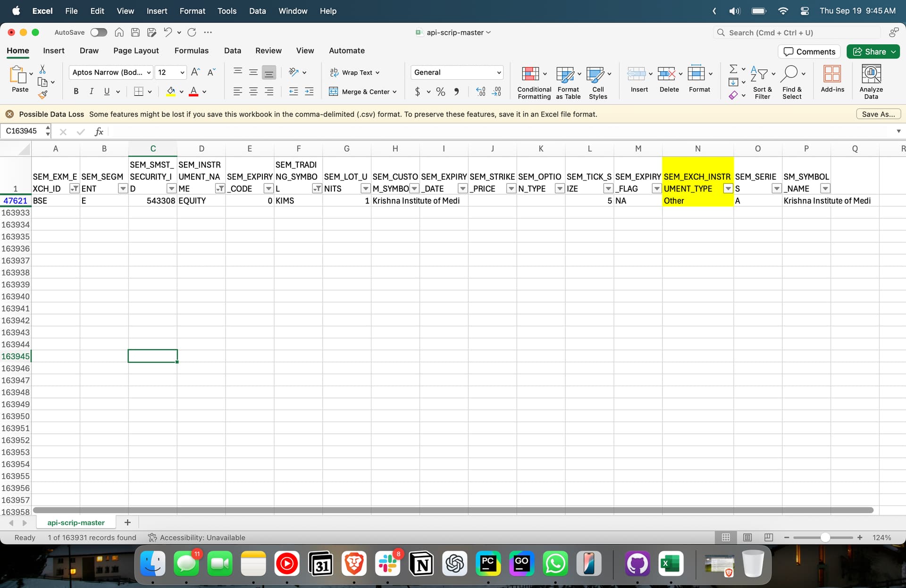
Task: Switch to Page Break Preview in status bar
Action: click(769, 538)
